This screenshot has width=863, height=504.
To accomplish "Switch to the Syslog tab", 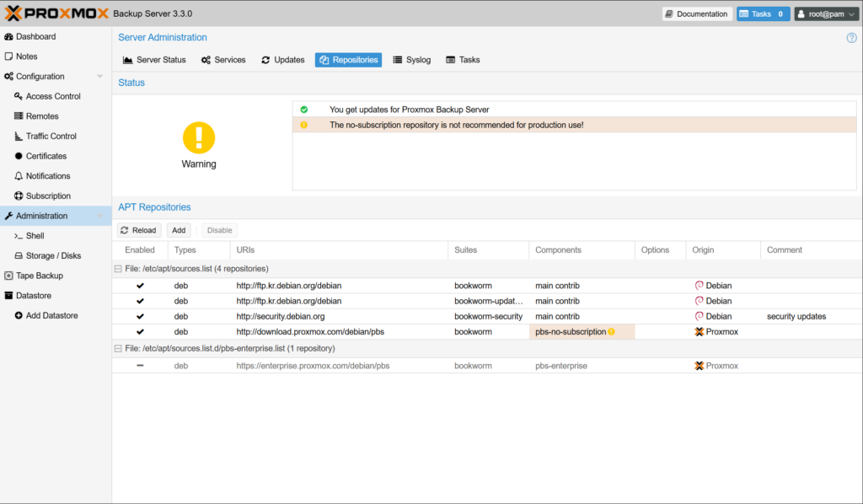I will (412, 60).
